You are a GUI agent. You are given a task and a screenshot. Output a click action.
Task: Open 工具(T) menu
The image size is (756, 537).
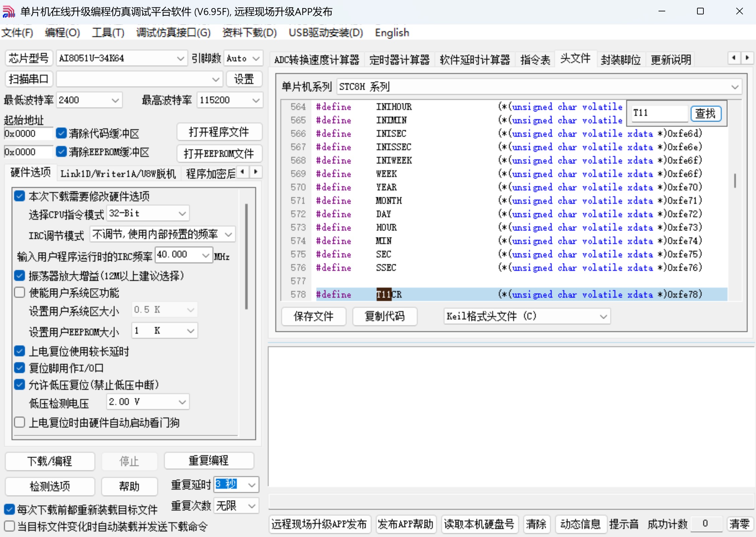pyautogui.click(x=108, y=33)
